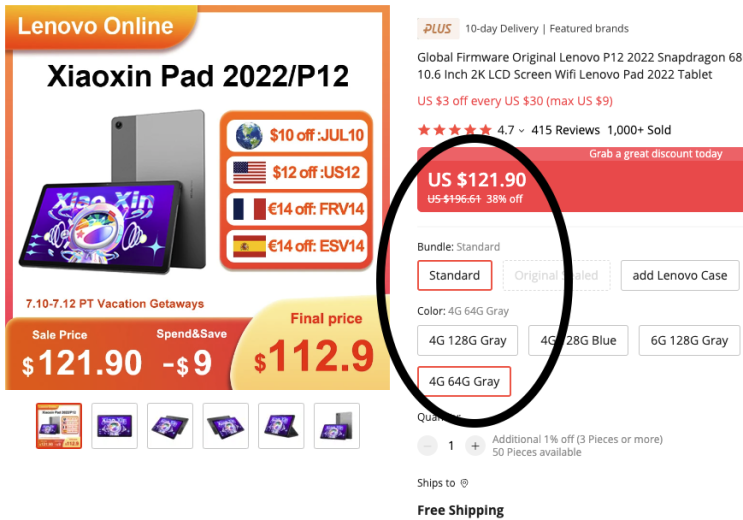Viewport: 743px width, 520px height.
Task: Click the product title text link
Action: (x=580, y=66)
